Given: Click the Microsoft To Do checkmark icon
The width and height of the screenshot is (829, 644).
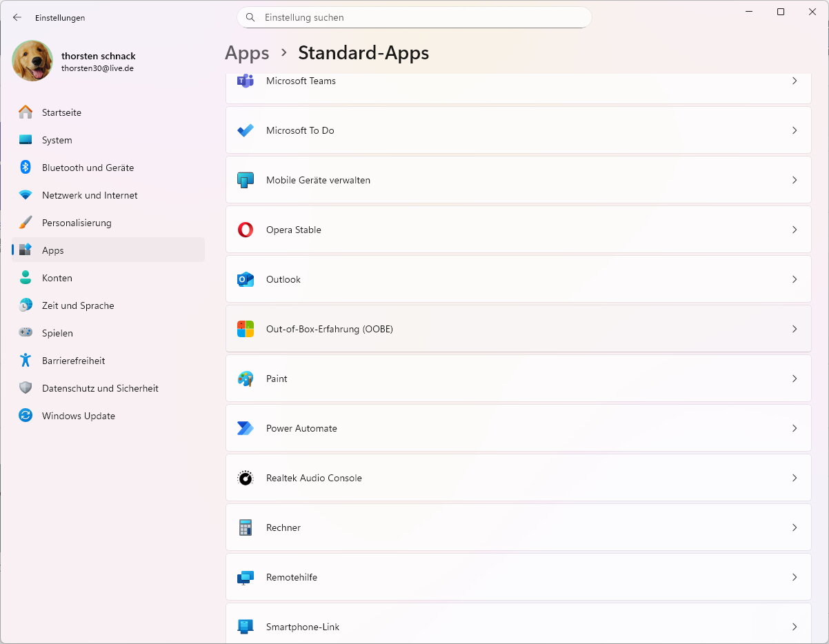Looking at the screenshot, I should pos(245,130).
